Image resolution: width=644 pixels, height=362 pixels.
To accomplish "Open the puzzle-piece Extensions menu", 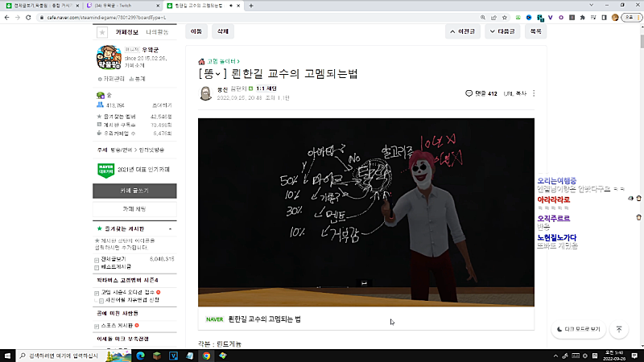I will click(582, 18).
